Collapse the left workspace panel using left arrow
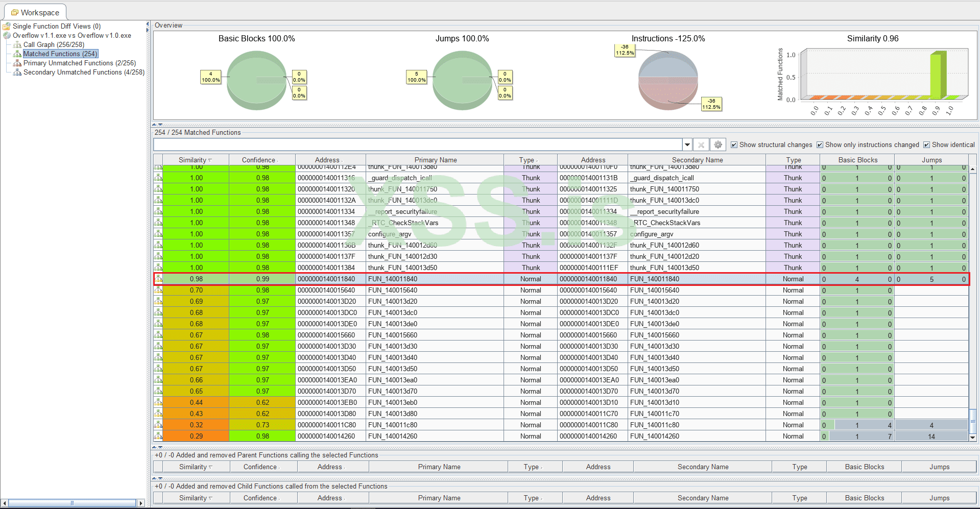The width and height of the screenshot is (980, 509). pos(148,24)
